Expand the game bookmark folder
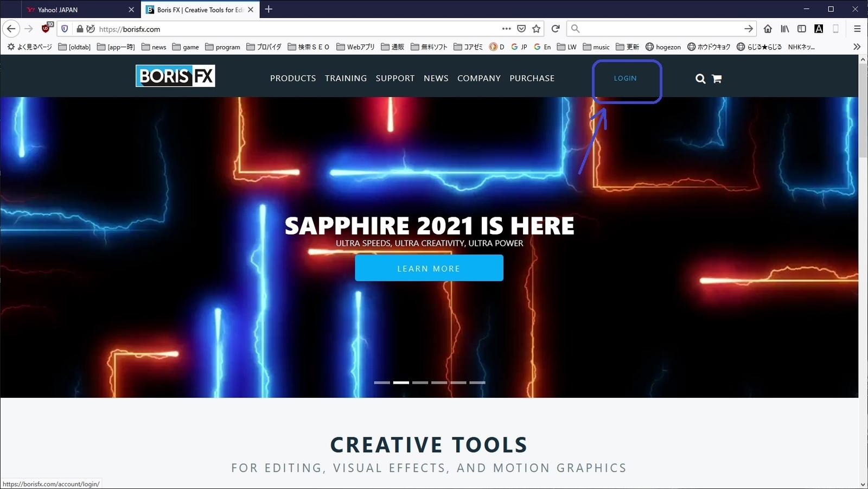The image size is (868, 489). click(x=186, y=47)
